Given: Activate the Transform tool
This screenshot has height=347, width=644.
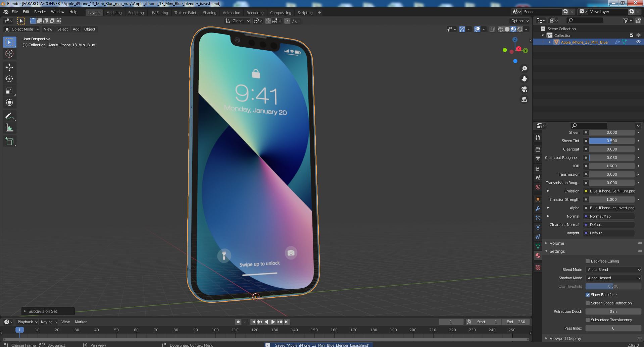Looking at the screenshot, I should [x=9, y=103].
